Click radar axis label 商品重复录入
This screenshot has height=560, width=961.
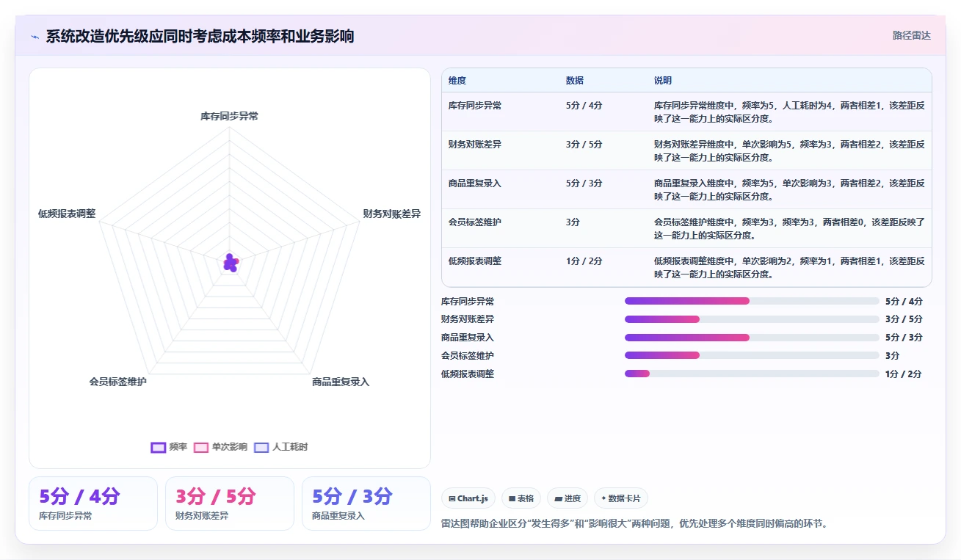point(341,382)
